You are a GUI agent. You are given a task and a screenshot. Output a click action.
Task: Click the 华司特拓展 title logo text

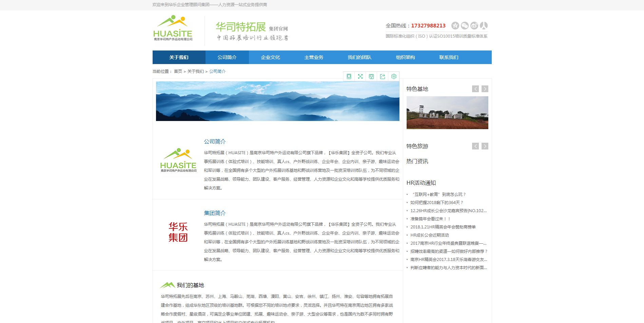tap(240, 27)
